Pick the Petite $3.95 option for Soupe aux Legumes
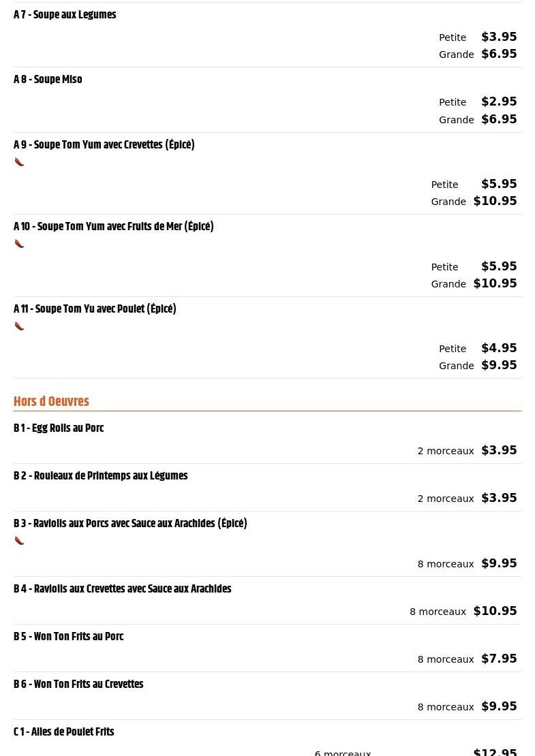Image resolution: width=535 pixels, height=756 pixels. tap(478, 37)
